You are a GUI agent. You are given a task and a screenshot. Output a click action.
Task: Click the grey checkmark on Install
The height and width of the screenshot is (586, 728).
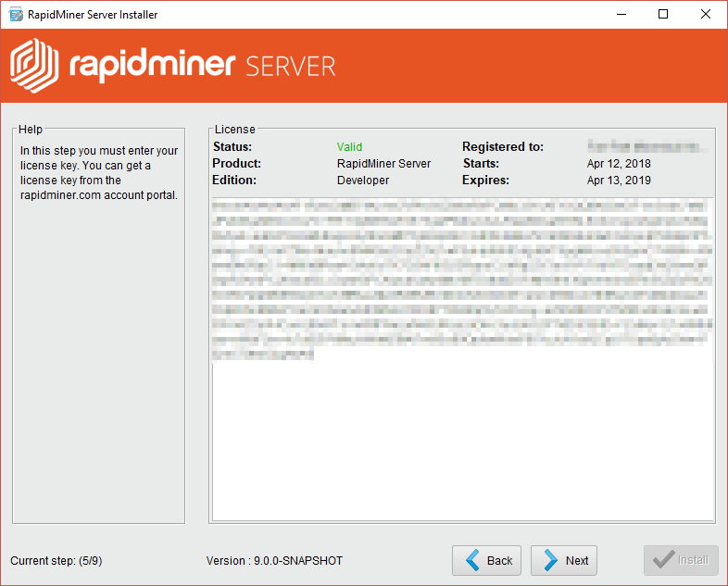click(x=662, y=560)
